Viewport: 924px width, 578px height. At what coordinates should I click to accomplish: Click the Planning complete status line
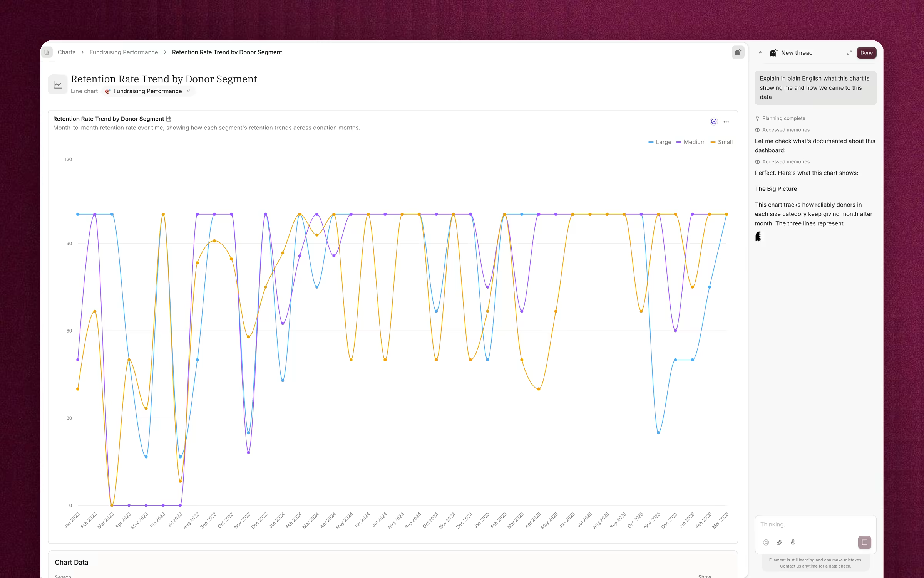click(780, 118)
